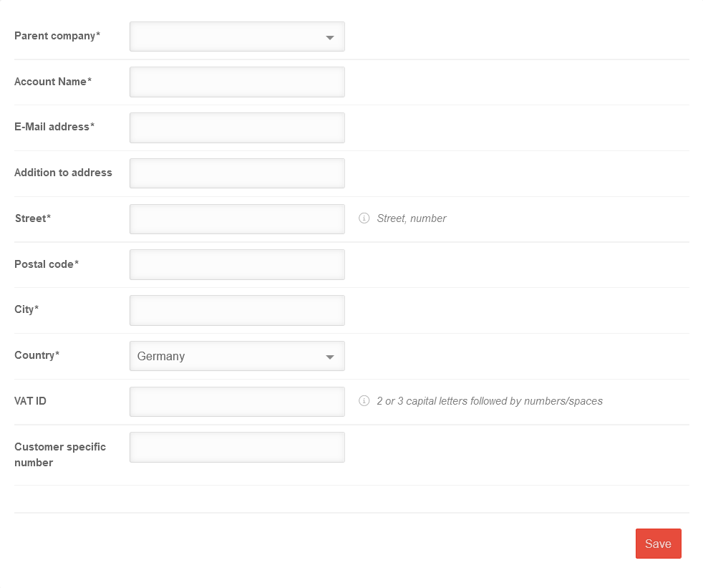
Task: Click the 'E-Mail address*' label
Action: [x=54, y=127]
